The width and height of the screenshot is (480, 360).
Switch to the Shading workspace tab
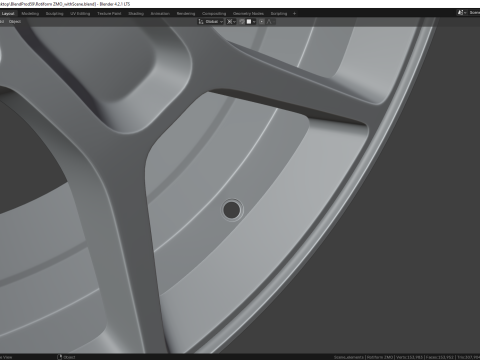click(136, 14)
